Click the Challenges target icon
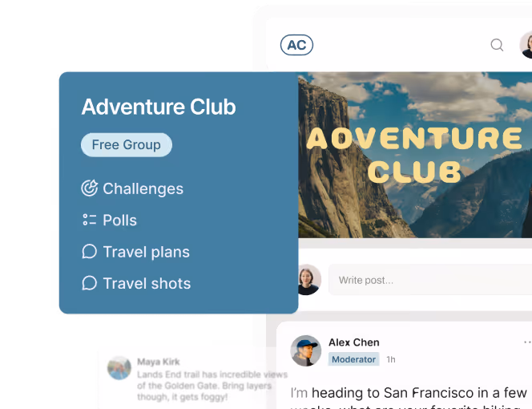The height and width of the screenshot is (409, 532). (90, 188)
